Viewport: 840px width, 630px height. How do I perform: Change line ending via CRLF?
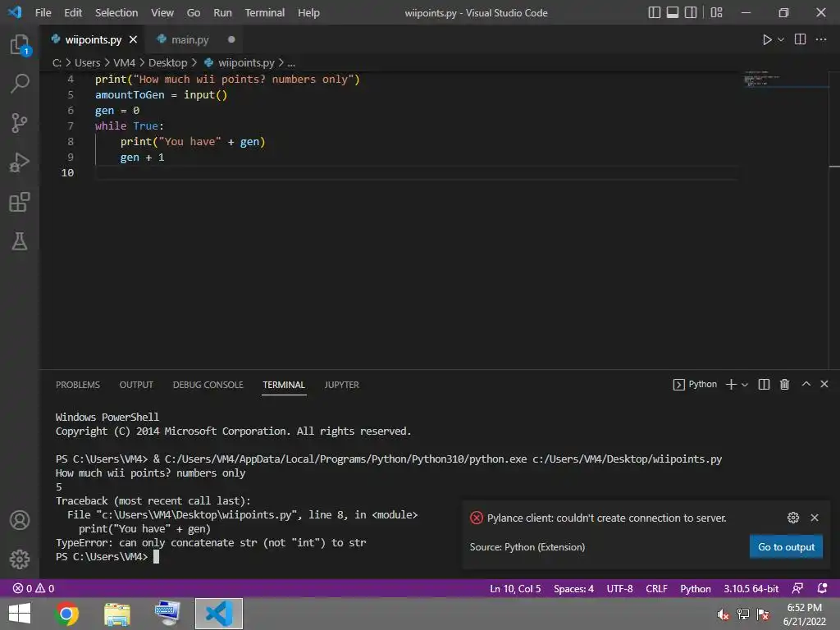point(656,588)
